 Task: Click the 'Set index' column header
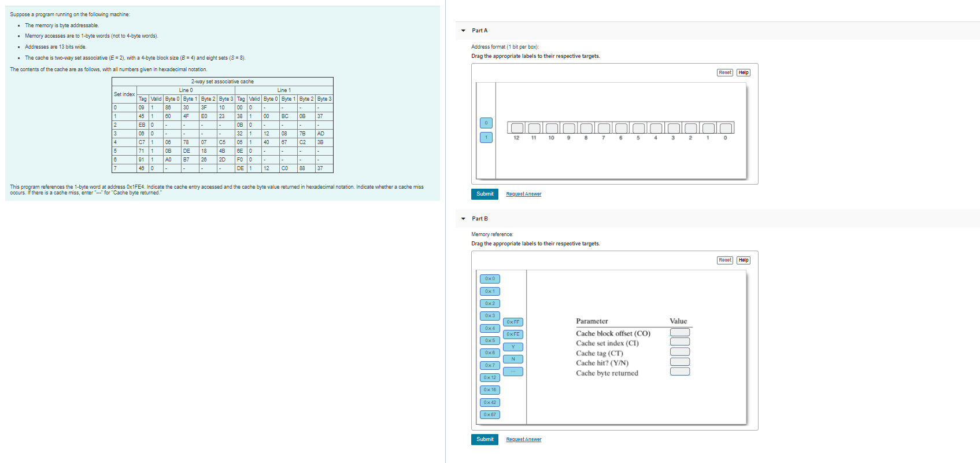pyautogui.click(x=124, y=94)
